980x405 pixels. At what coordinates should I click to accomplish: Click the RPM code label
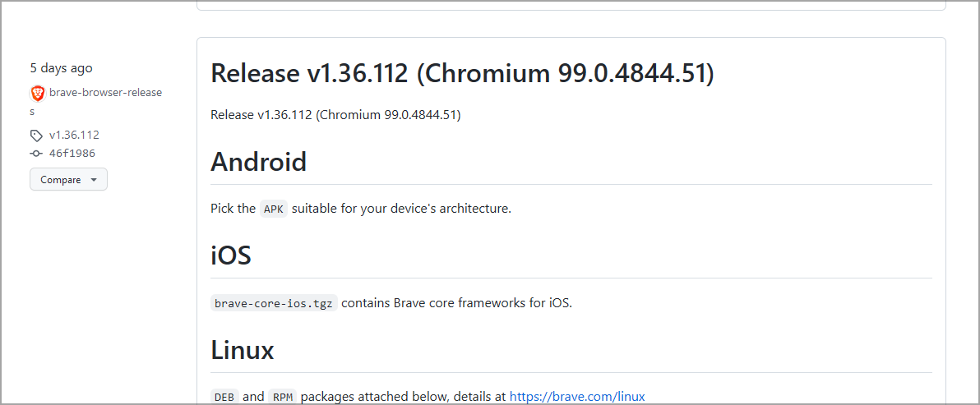[x=283, y=397]
